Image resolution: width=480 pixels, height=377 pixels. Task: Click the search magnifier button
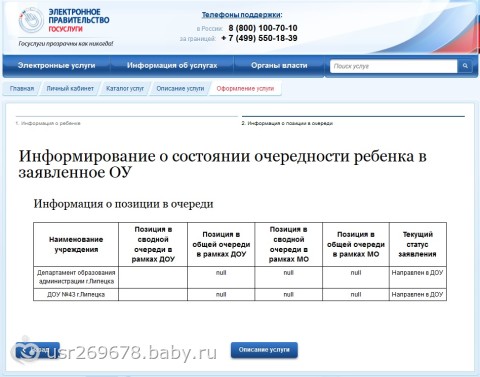pyautogui.click(x=465, y=66)
